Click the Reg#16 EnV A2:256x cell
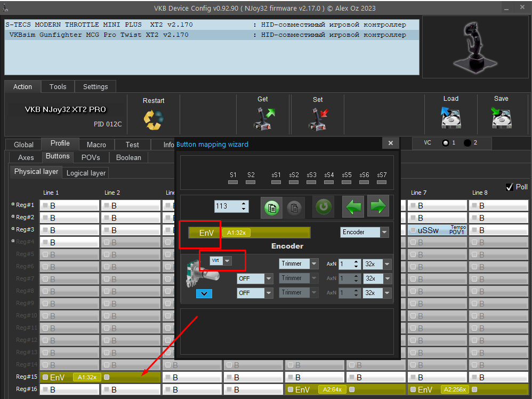This screenshot has height=399, width=532. coord(468,389)
